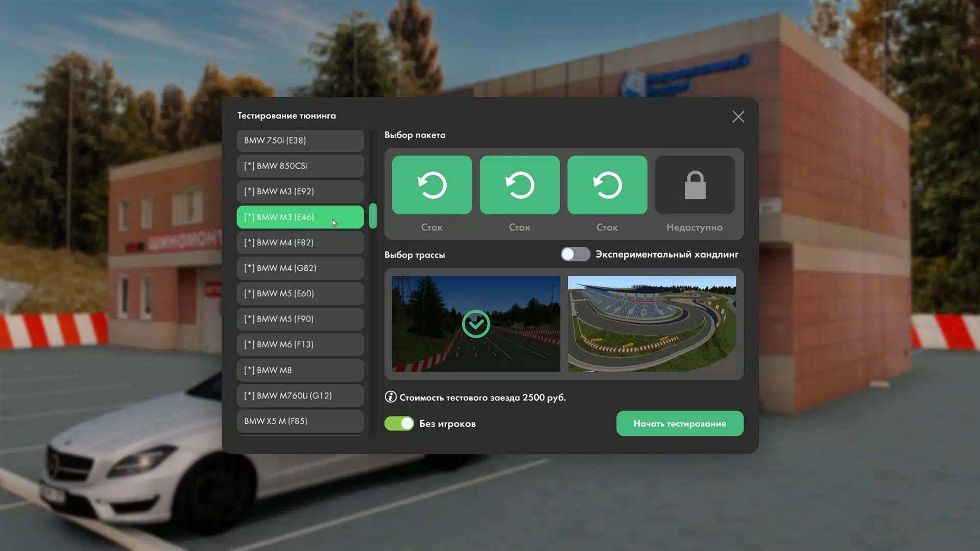Select BMW 750i (E38) in the list

300,140
